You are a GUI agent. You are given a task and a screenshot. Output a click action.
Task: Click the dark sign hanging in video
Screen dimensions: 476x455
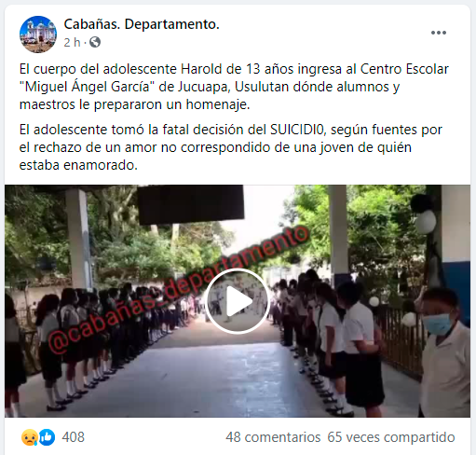tap(191, 204)
